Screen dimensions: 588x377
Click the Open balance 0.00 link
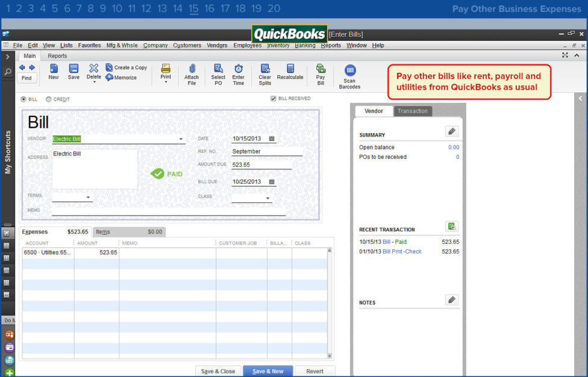(454, 148)
